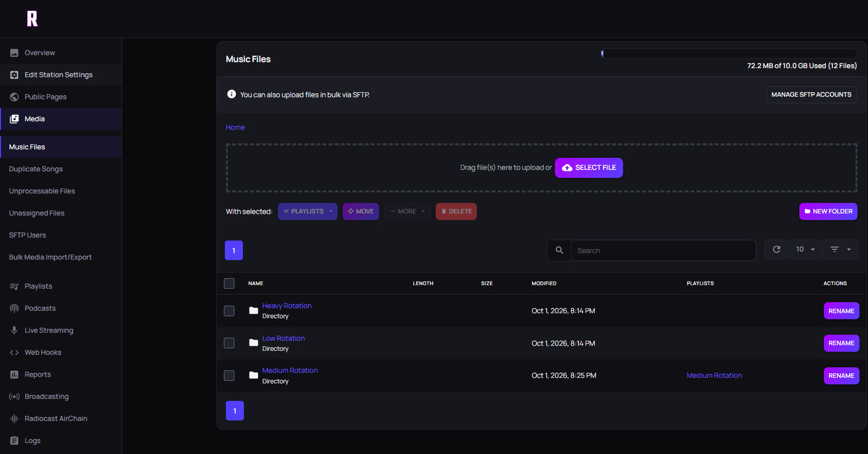This screenshot has height=454, width=868.
Task: Click the Select File upload button
Action: pyautogui.click(x=589, y=168)
